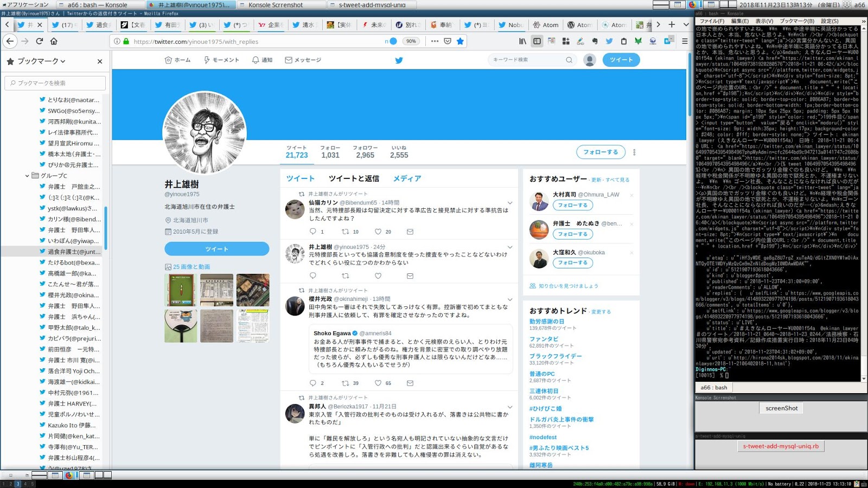This screenshot has height=488, width=868.
Task: Retweet the 櫻井光政 tweet
Action: (345, 383)
